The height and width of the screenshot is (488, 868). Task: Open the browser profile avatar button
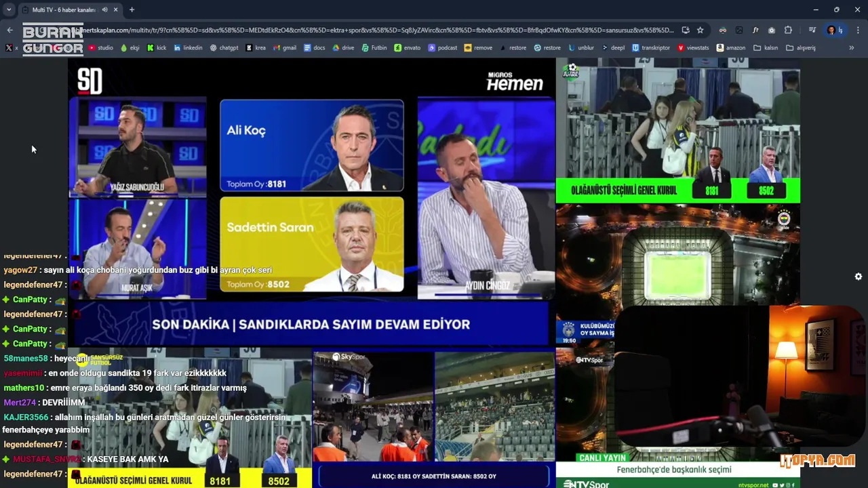(x=834, y=30)
